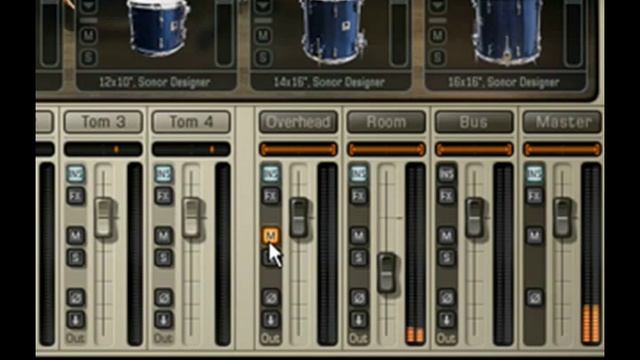Screen dimensions: 640x360
Task: Open the dropdown arrow of the 16x16" drum panel
Action: coord(438,6)
